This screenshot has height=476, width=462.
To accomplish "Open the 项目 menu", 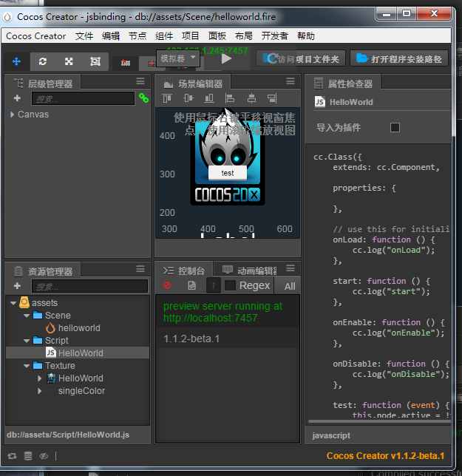I will click(x=190, y=35).
